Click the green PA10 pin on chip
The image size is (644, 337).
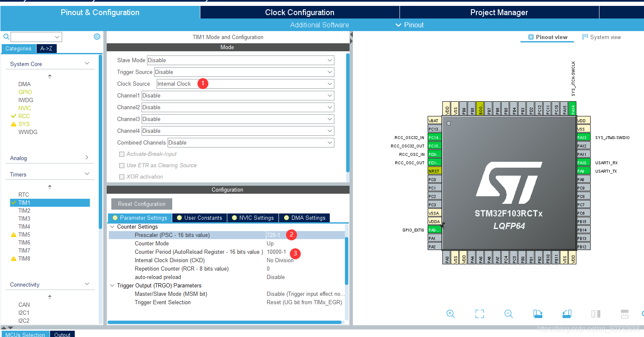coord(584,163)
